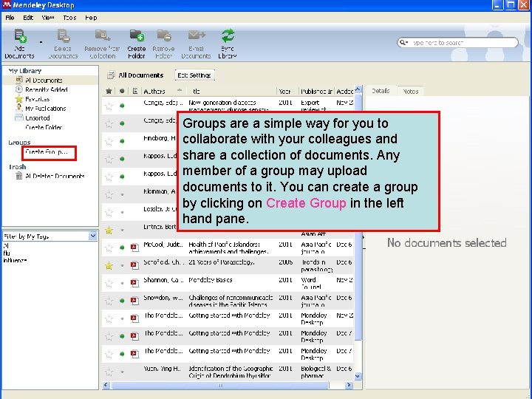Click the All Documents header icon
The image size is (532, 399).
(111, 75)
